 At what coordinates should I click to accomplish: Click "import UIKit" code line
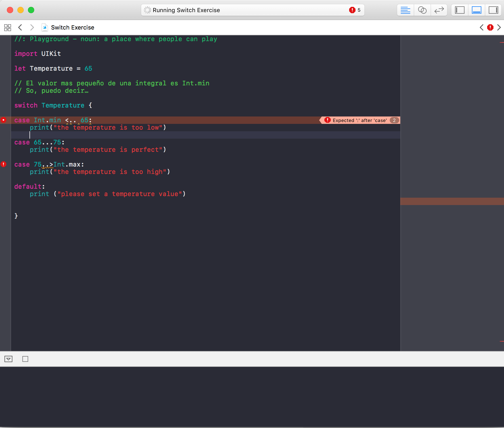point(38,54)
